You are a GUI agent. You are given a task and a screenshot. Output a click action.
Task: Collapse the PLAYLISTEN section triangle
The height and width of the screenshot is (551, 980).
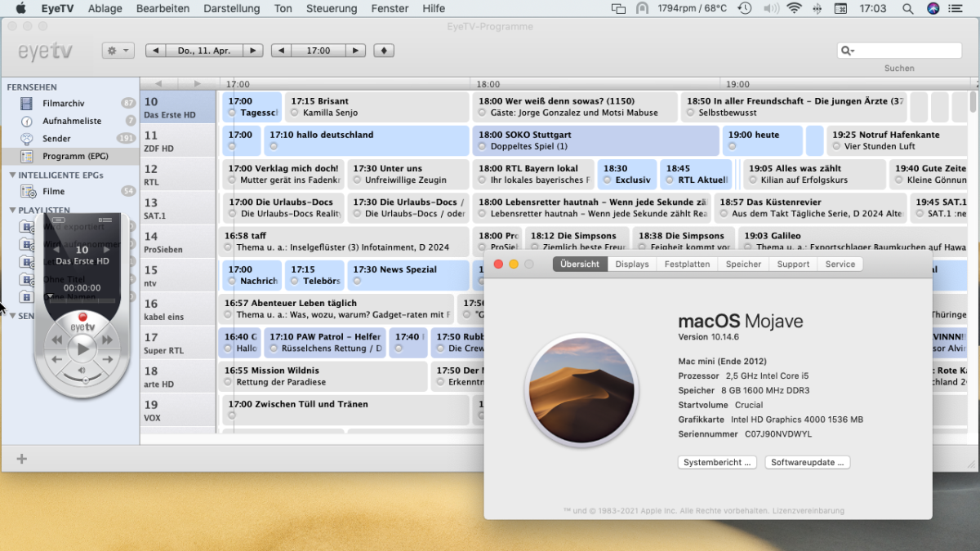point(12,210)
